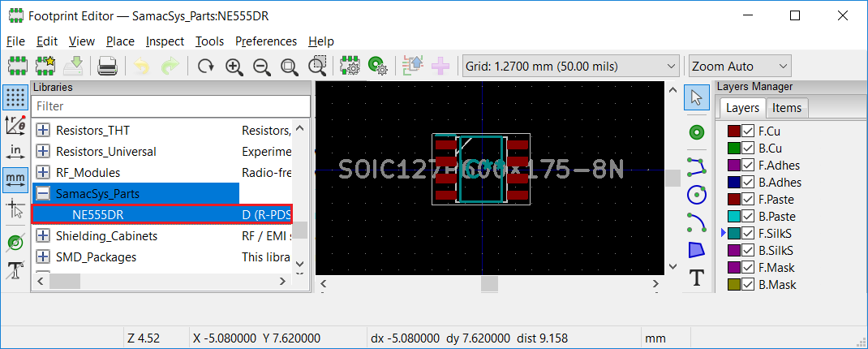
Task: Select the NE555DR footprint entry
Action: [161, 215]
